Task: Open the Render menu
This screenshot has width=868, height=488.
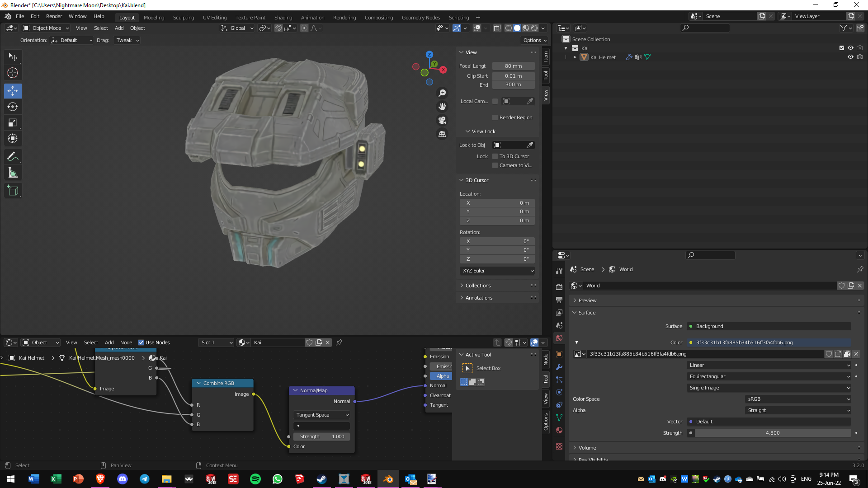Action: pyautogui.click(x=54, y=16)
